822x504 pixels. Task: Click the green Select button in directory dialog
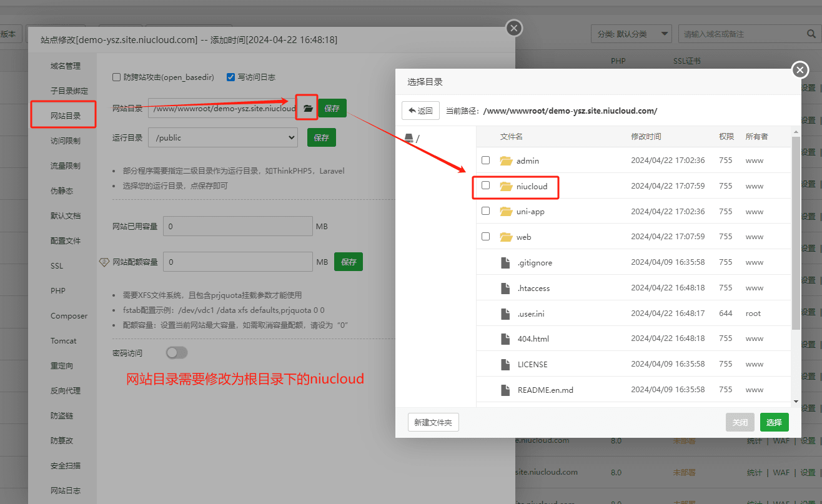[x=774, y=422]
